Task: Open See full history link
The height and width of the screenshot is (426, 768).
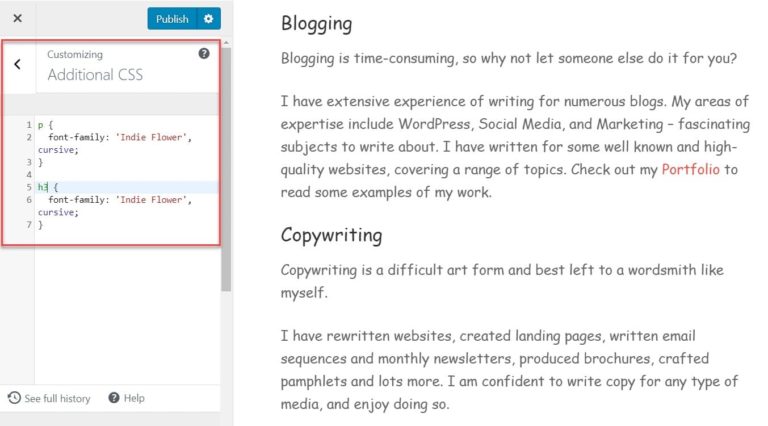Action: point(57,399)
